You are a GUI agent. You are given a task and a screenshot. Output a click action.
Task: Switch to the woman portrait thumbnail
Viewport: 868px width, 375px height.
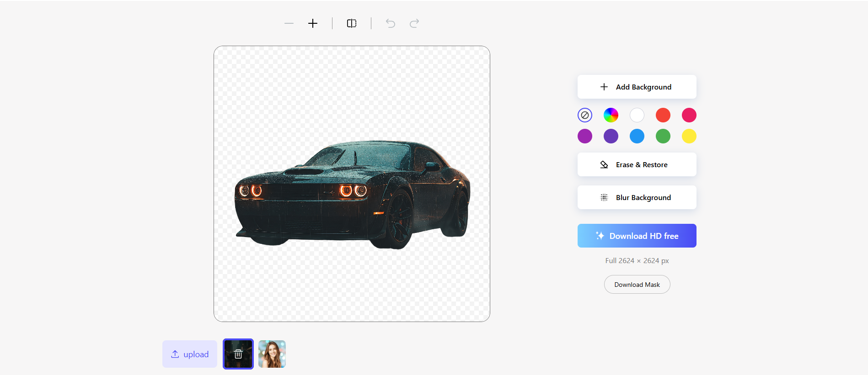272,354
